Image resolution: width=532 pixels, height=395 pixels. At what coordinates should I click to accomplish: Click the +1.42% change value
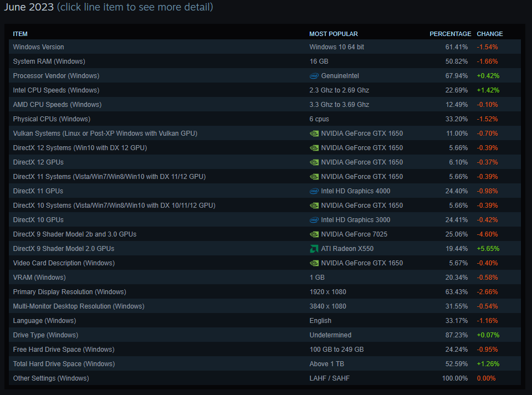pyautogui.click(x=488, y=90)
